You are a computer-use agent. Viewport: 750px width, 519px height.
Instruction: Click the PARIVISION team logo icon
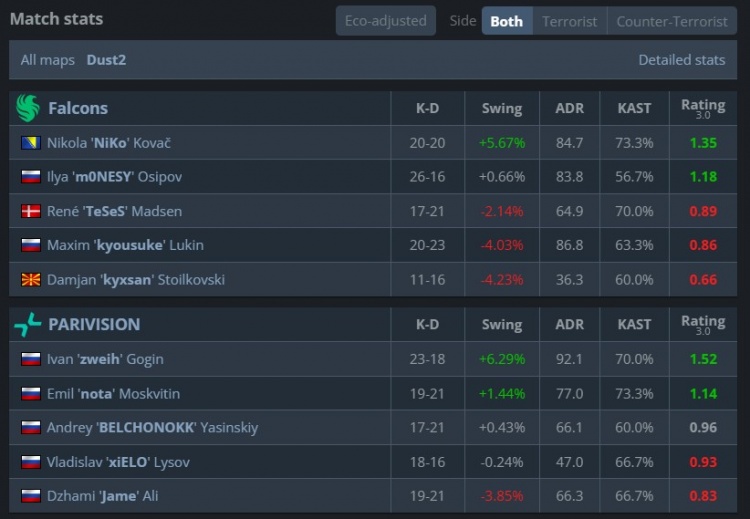pos(27,324)
